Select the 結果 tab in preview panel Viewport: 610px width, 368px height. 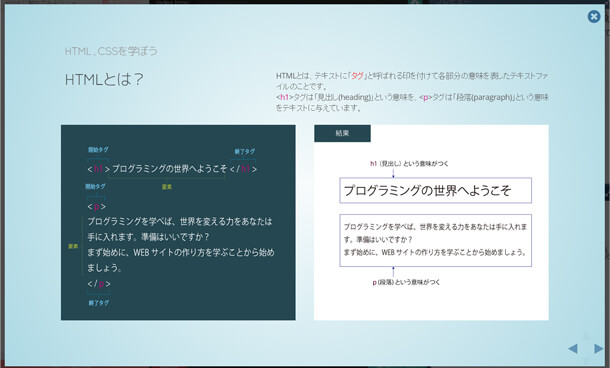click(342, 133)
